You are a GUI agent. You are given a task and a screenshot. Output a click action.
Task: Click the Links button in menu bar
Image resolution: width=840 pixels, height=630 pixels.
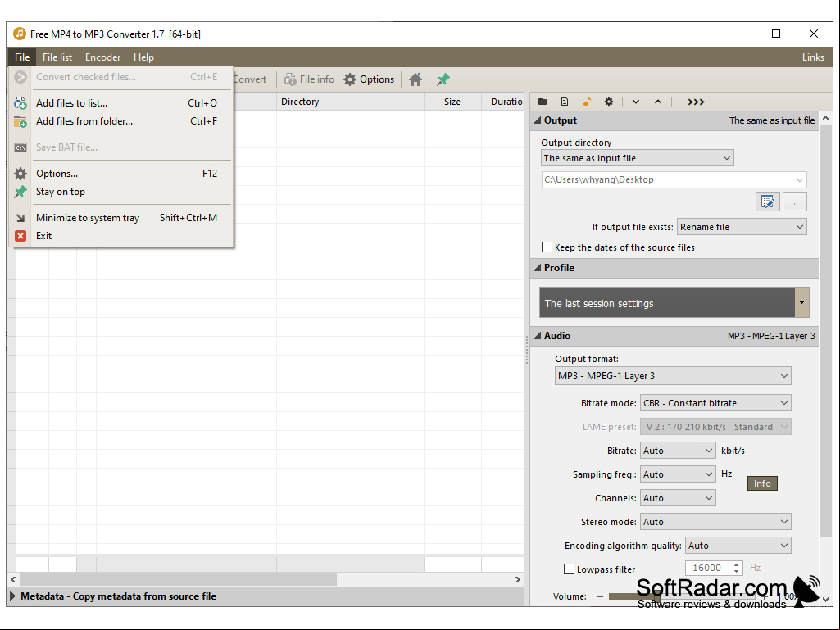813,57
